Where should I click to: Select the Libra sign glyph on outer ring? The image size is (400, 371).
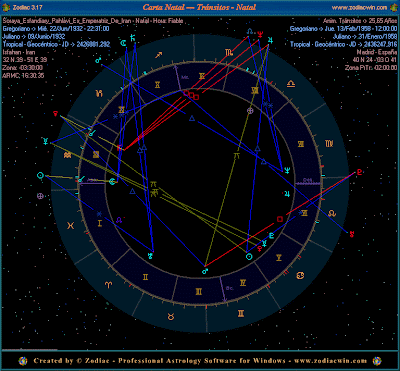(291, 83)
